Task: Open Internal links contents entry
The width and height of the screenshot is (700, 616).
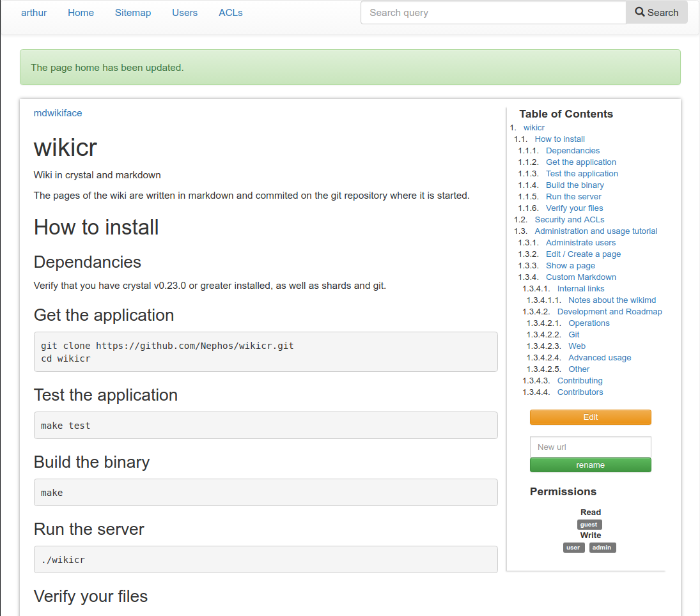Action: coord(581,288)
